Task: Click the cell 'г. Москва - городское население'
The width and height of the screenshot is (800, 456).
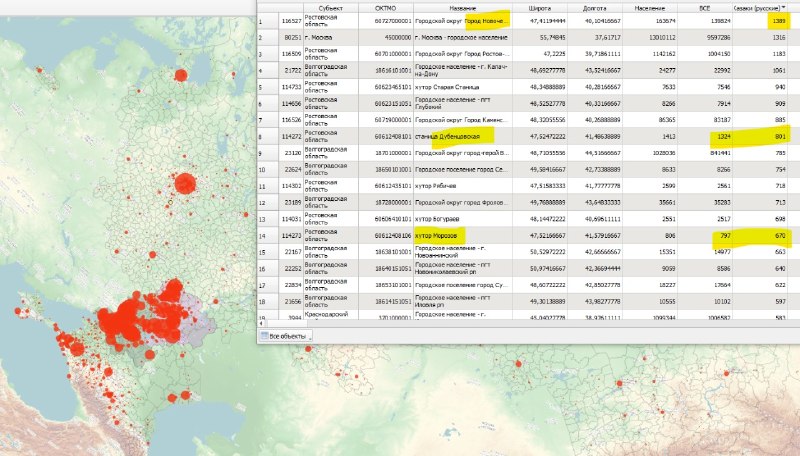Action: click(463, 38)
